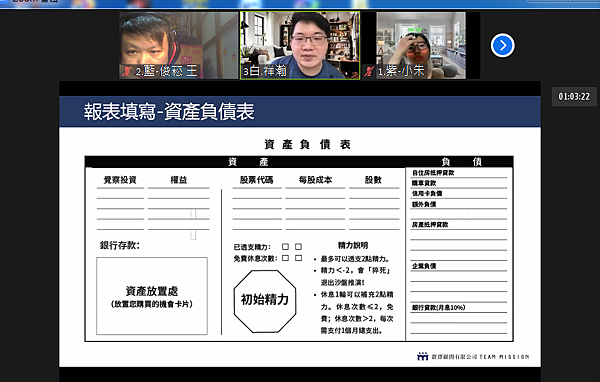Click the 自住房抵押貸款 liability row
Image resolution: width=600 pixels, height=382 pixels.
[x=459, y=173]
